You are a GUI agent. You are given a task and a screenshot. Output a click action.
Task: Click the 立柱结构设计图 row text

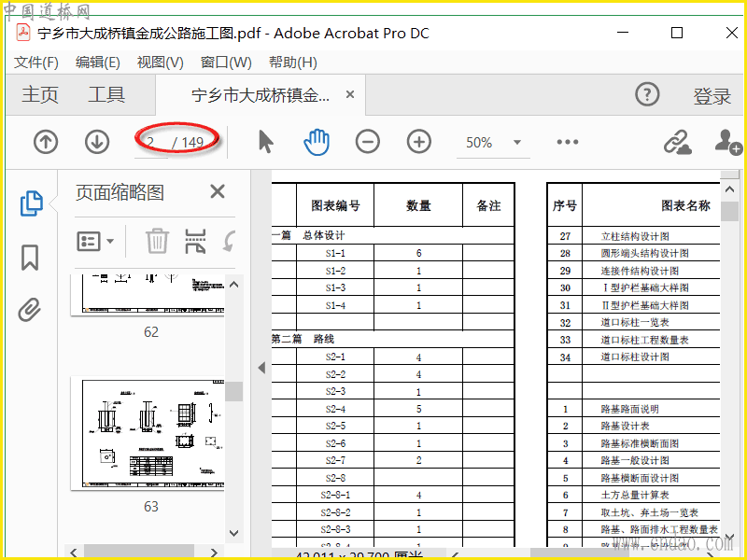pyautogui.click(x=635, y=236)
